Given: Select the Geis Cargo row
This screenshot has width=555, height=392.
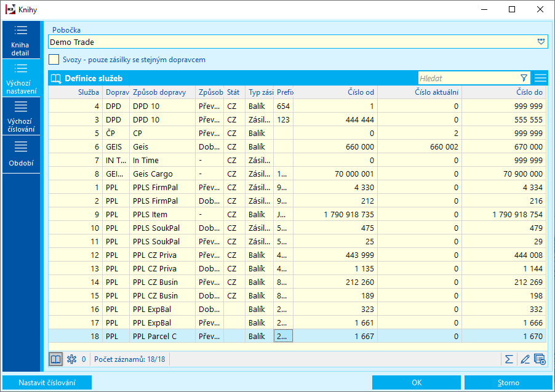Looking at the screenshot, I should [x=153, y=174].
